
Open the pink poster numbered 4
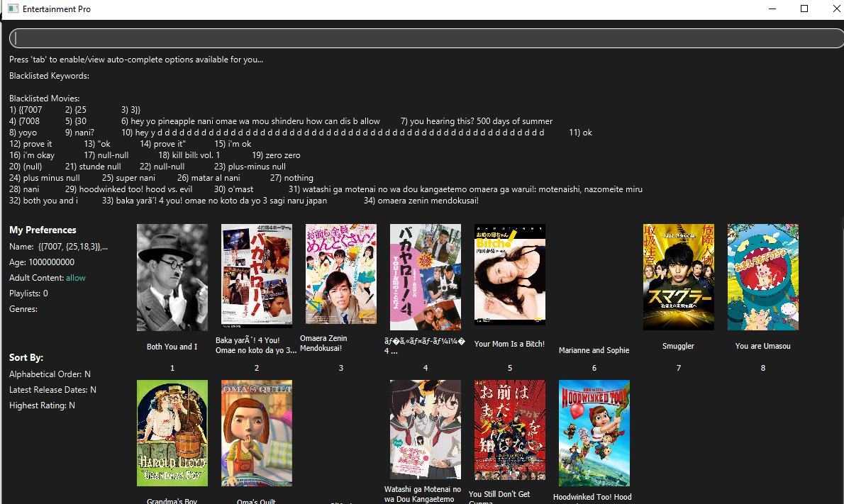pos(426,277)
